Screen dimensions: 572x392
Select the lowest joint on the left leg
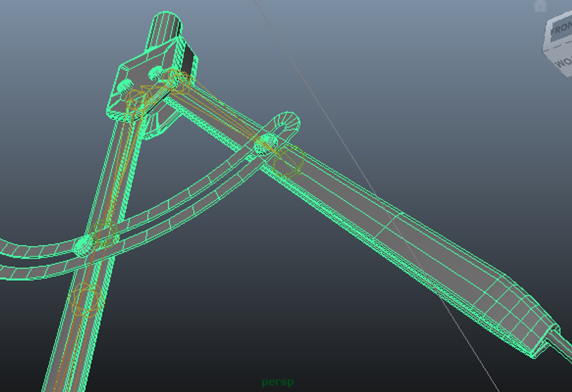point(87,300)
